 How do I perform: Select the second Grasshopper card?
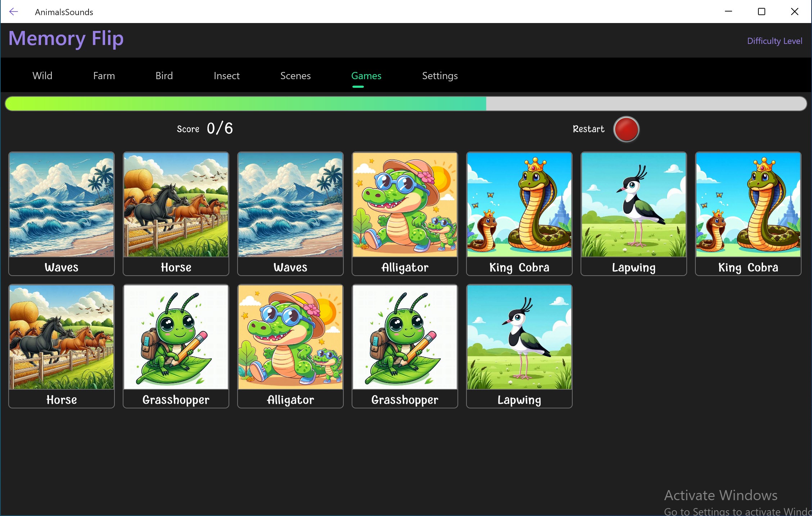[x=405, y=345]
